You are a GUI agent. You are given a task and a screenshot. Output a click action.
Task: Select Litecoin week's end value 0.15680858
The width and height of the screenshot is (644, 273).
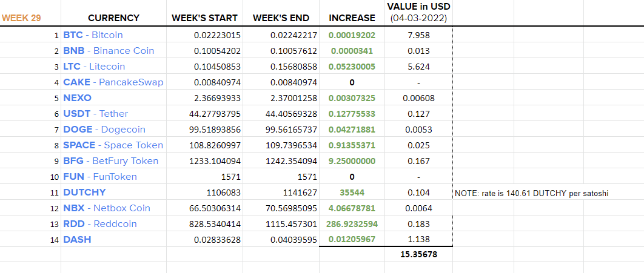click(293, 67)
